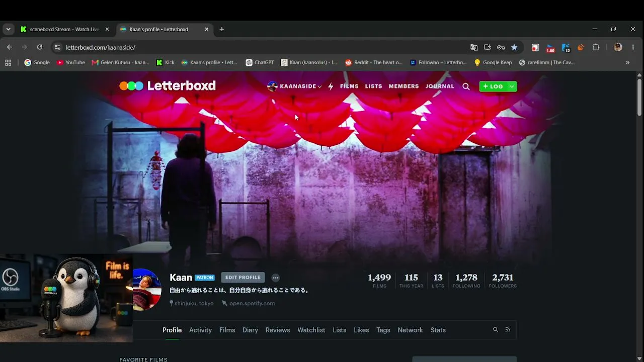View the 115 This Year statistic
The width and height of the screenshot is (644, 362).
[x=411, y=281]
